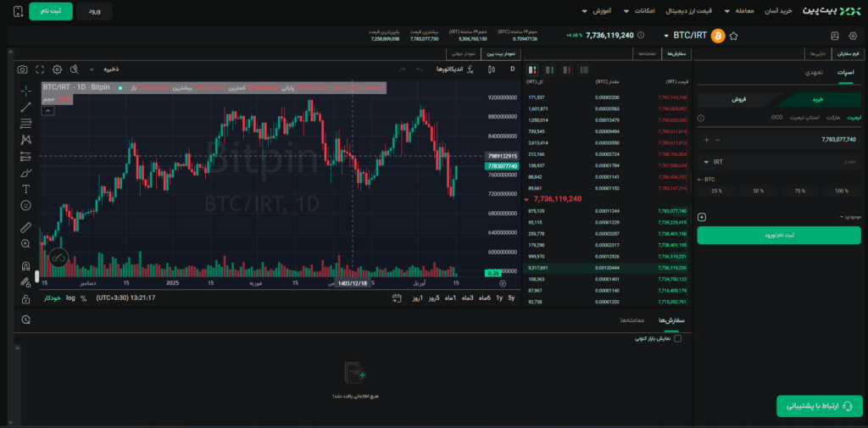This screenshot has height=428, width=868.
Task: Select the فروش (sell) tab
Action: click(x=739, y=100)
